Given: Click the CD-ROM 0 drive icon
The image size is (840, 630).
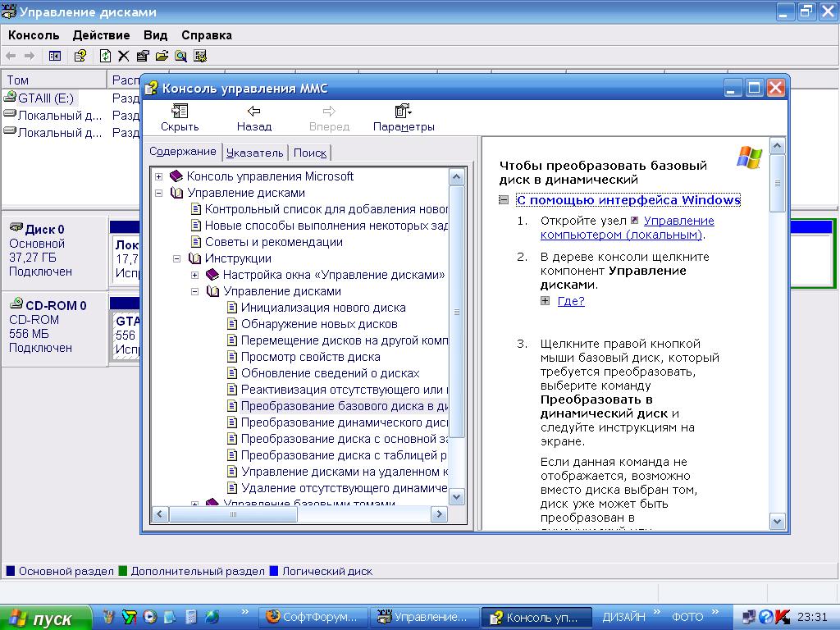Looking at the screenshot, I should pos(16,304).
